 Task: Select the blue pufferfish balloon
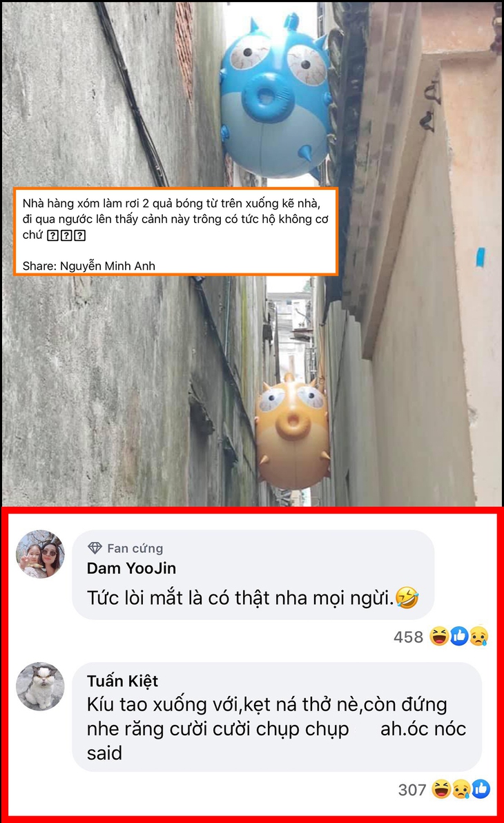[x=275, y=97]
